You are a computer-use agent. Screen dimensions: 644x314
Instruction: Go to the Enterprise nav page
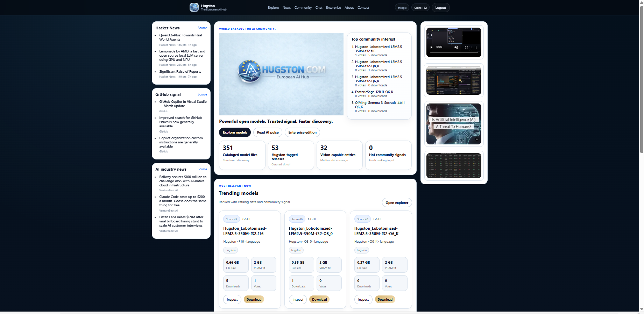(333, 8)
